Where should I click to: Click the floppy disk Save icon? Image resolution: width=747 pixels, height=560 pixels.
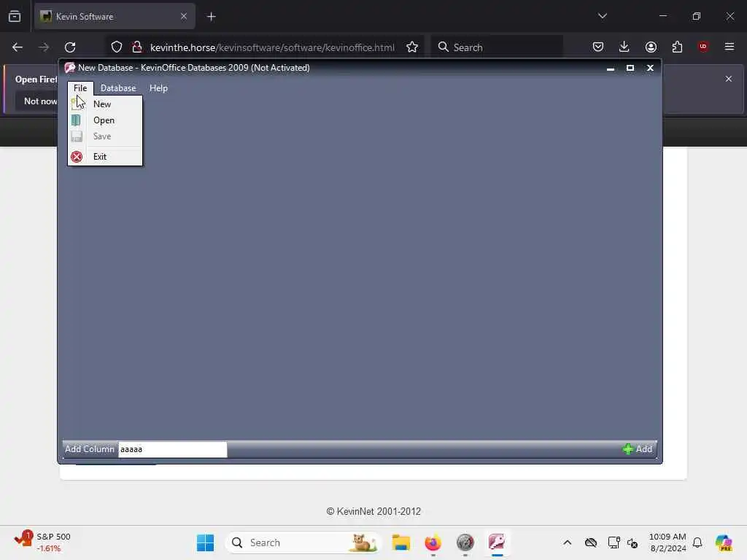pyautogui.click(x=76, y=136)
